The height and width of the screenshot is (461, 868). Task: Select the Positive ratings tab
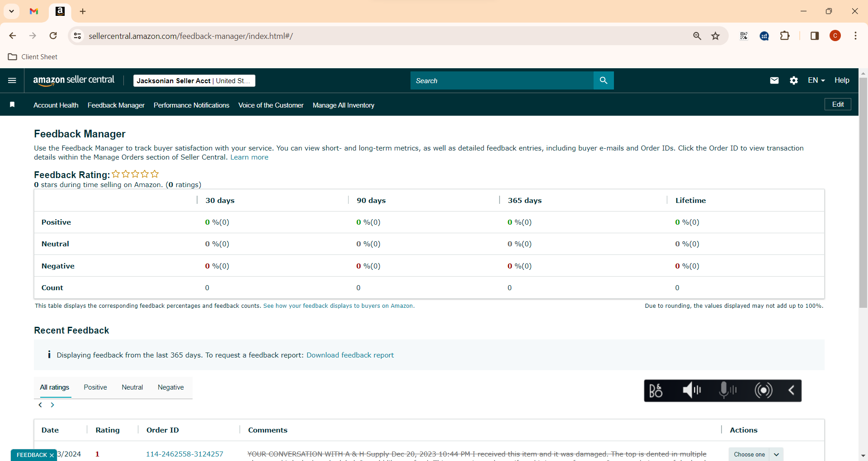pyautogui.click(x=95, y=387)
